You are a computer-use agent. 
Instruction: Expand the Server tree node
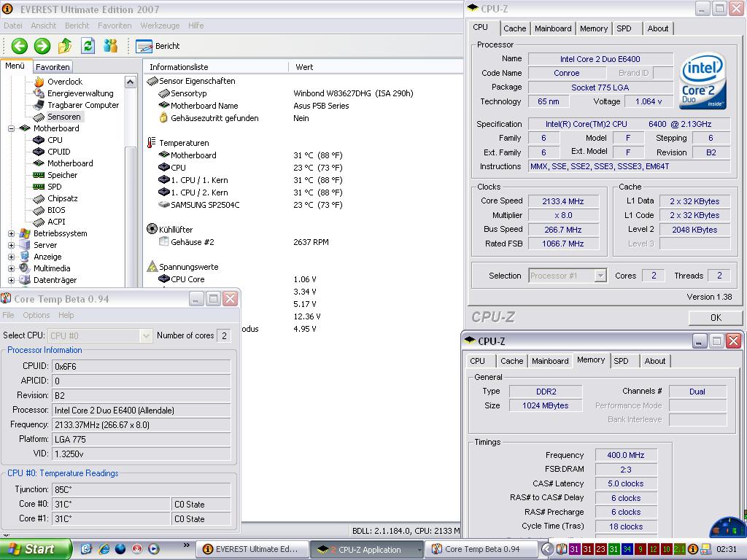coord(11,245)
